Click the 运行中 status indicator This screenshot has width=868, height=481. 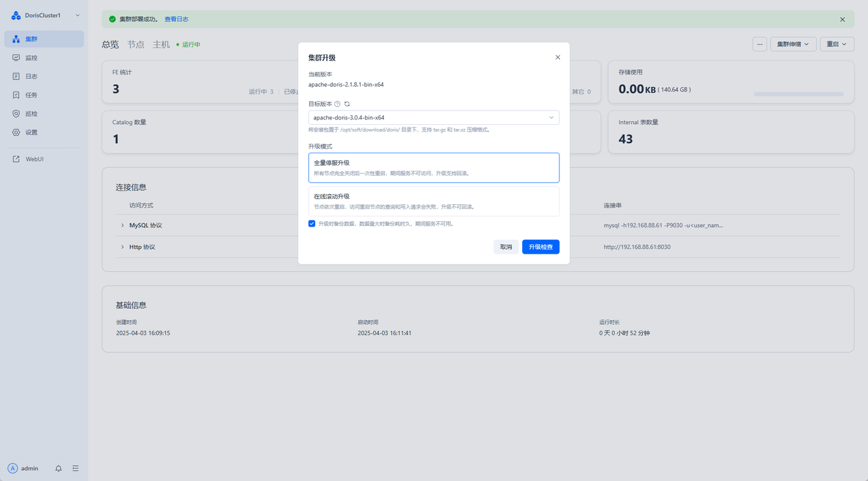click(189, 44)
